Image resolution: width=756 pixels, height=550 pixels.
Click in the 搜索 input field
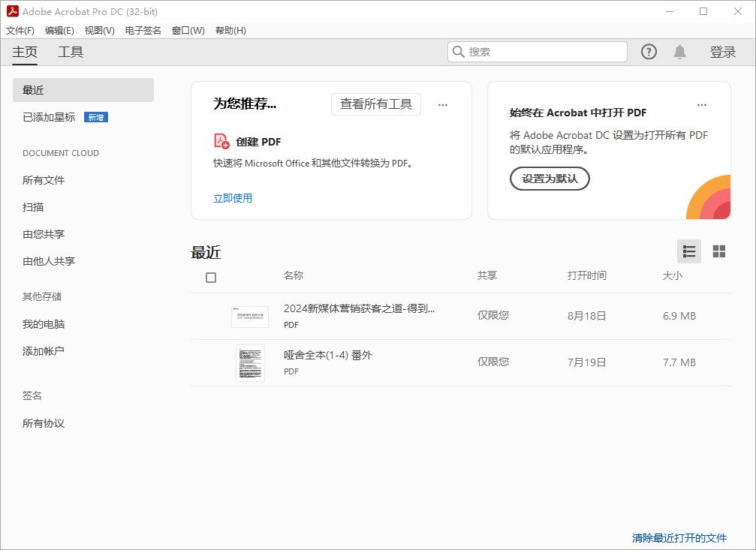pyautogui.click(x=544, y=52)
